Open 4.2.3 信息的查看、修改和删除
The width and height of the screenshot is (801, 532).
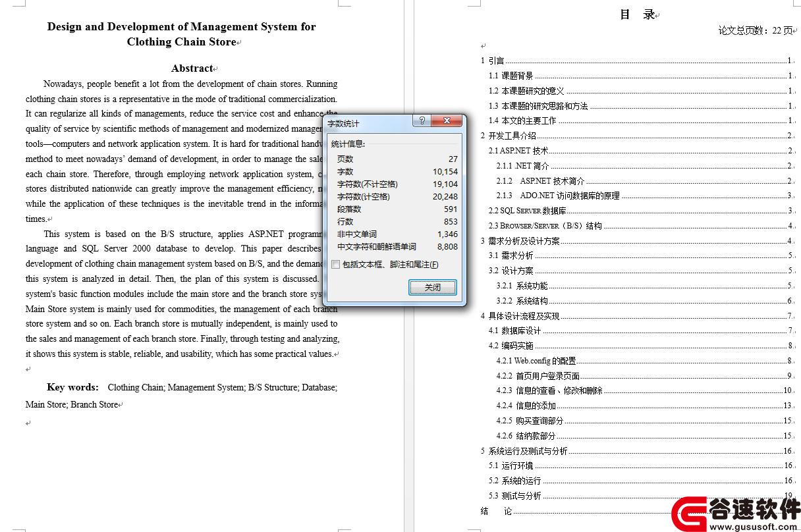(645, 390)
